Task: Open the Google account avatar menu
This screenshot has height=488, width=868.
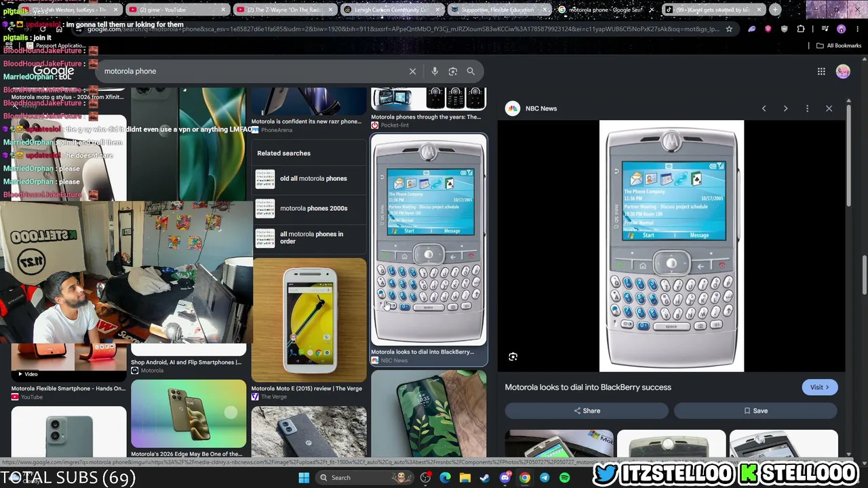Action: tap(843, 71)
